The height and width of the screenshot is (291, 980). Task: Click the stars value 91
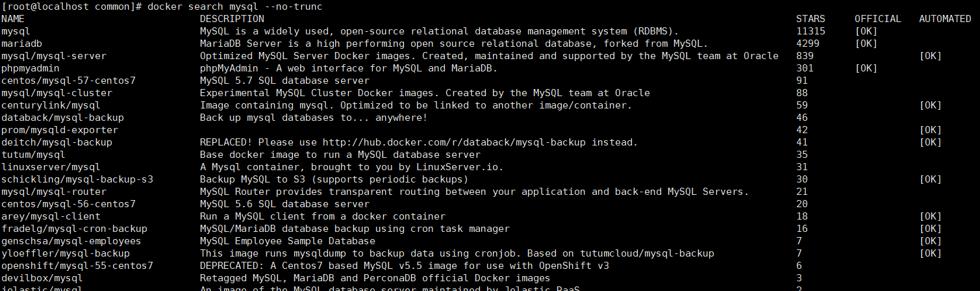802,81
